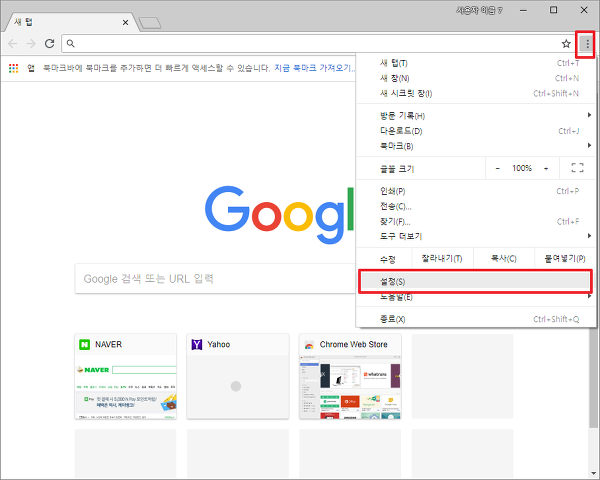Click the 지금 북마크 가져오기 link

point(315,68)
